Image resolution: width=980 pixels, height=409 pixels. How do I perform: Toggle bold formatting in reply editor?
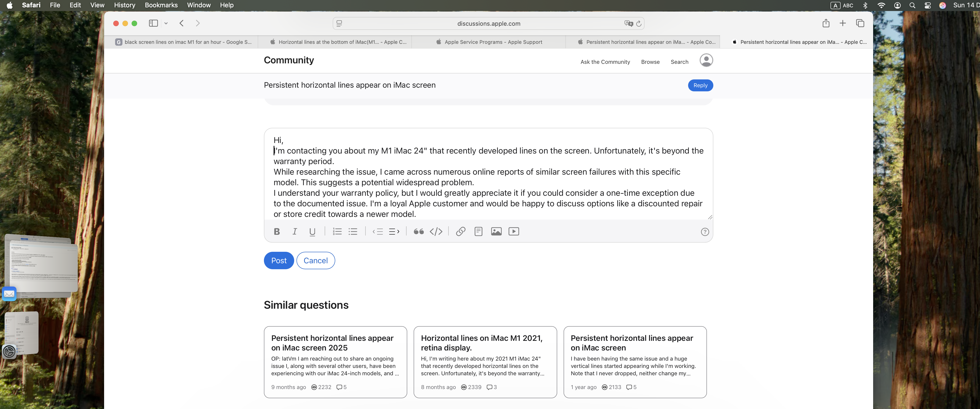point(277,232)
